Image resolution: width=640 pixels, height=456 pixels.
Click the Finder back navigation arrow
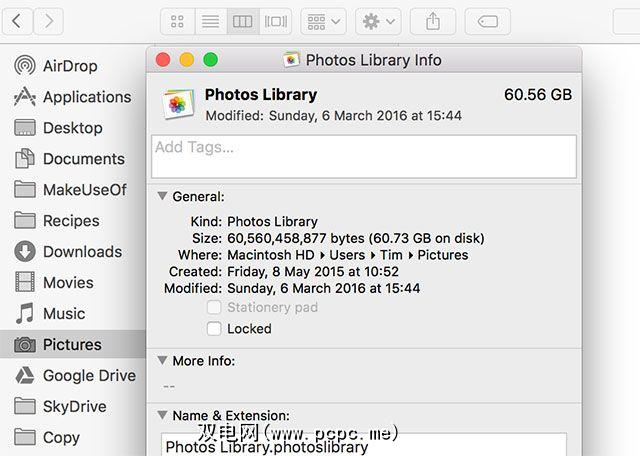tap(19, 20)
